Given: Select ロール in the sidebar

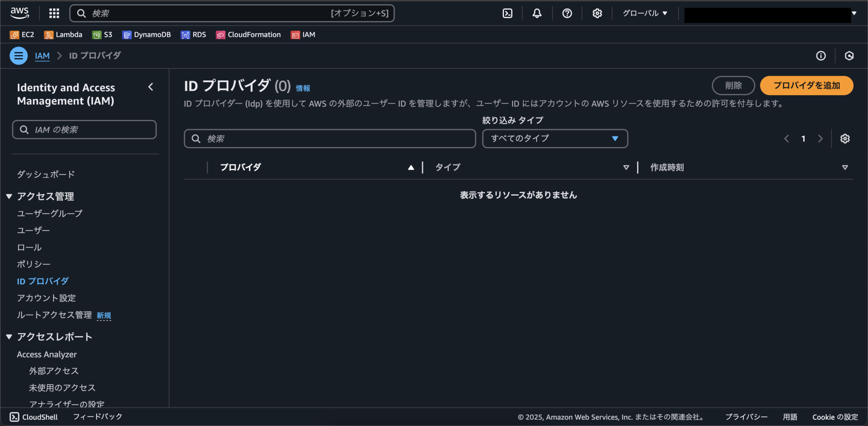Looking at the screenshot, I should coord(28,247).
